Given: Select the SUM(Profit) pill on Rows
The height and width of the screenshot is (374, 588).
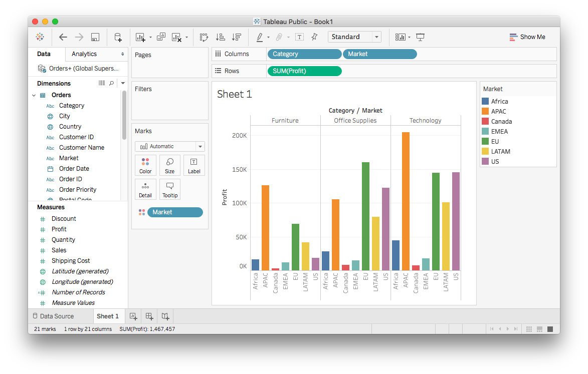Looking at the screenshot, I should click(x=304, y=71).
